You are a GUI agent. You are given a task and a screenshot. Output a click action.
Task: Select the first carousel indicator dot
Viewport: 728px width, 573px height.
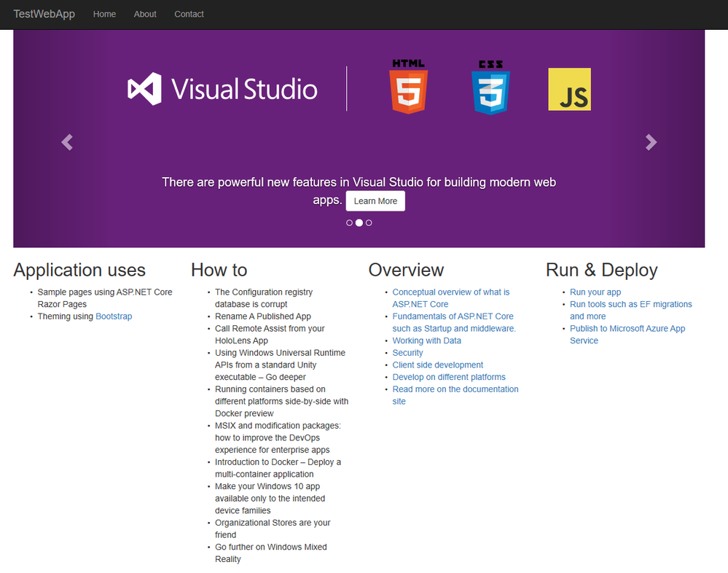click(x=349, y=223)
